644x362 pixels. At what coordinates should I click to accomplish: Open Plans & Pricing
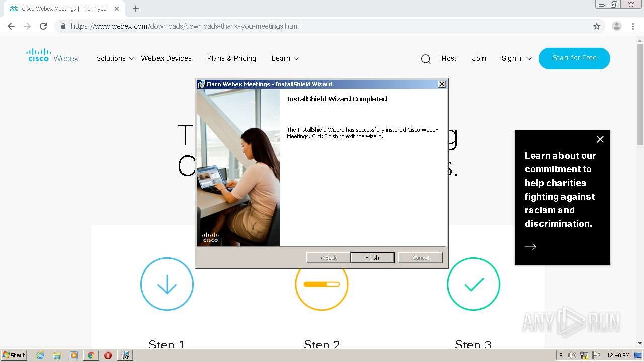(231, 58)
